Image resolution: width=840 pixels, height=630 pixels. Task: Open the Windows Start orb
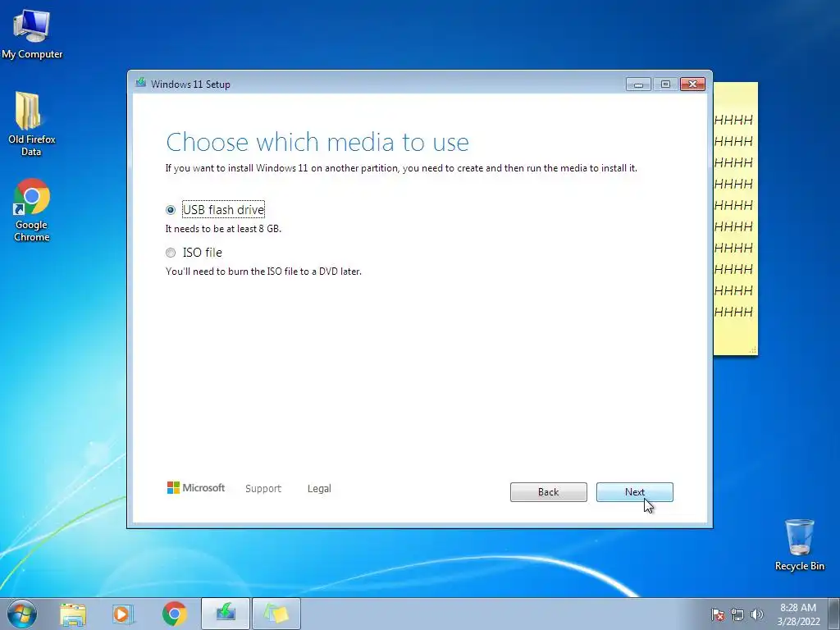22,614
